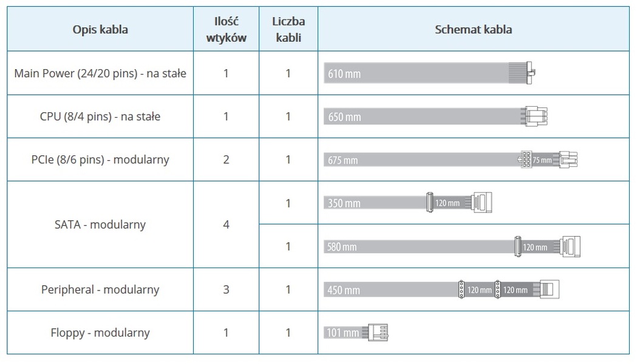Click the middle connector on 350 mm SATA cable
Screen dimensions: 640x364
(430, 202)
